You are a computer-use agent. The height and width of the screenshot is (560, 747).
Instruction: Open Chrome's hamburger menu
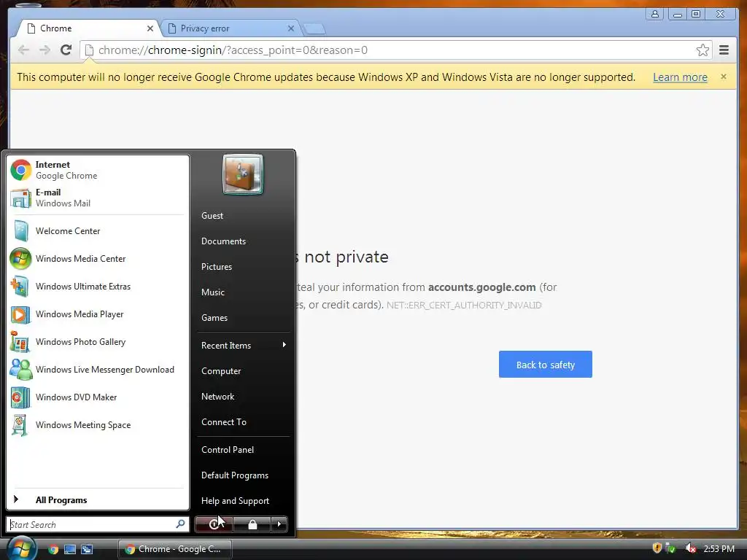724,50
